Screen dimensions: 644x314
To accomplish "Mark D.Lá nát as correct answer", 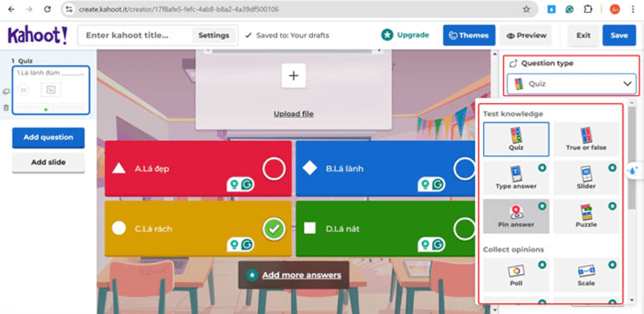I will [464, 229].
